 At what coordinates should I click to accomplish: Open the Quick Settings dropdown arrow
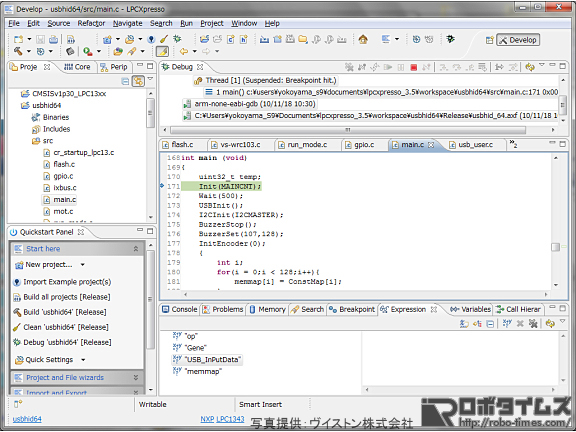(x=83, y=360)
